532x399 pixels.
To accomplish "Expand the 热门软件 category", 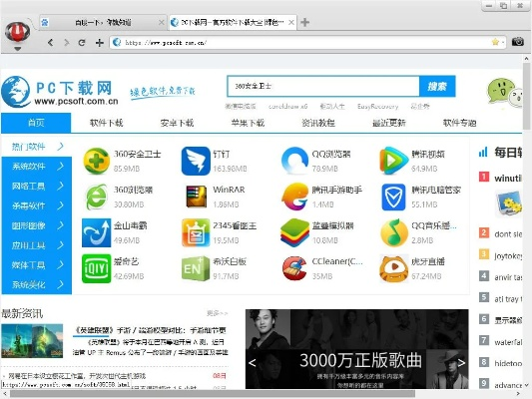I will [x=36, y=147].
